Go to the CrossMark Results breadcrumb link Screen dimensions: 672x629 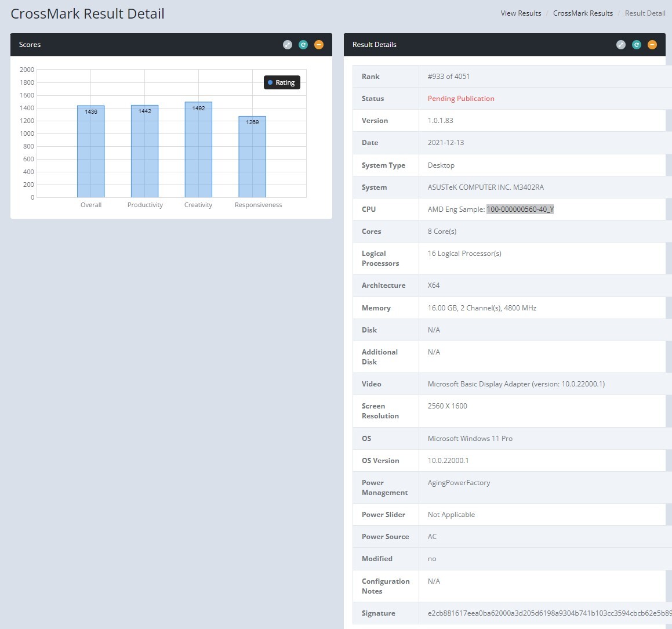click(x=583, y=13)
